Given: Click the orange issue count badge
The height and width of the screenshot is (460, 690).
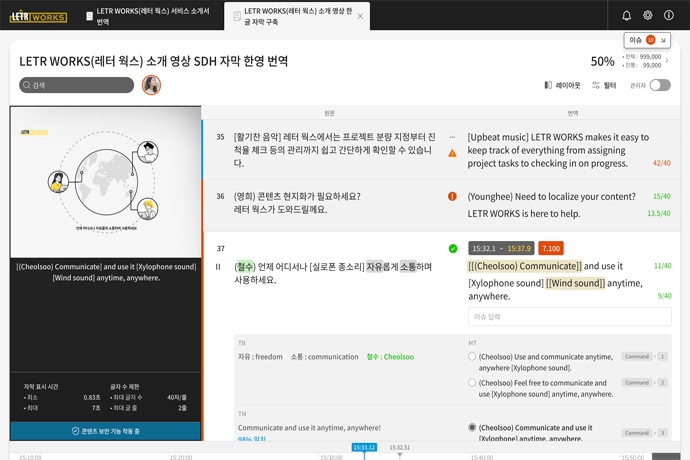Looking at the screenshot, I should (x=650, y=40).
